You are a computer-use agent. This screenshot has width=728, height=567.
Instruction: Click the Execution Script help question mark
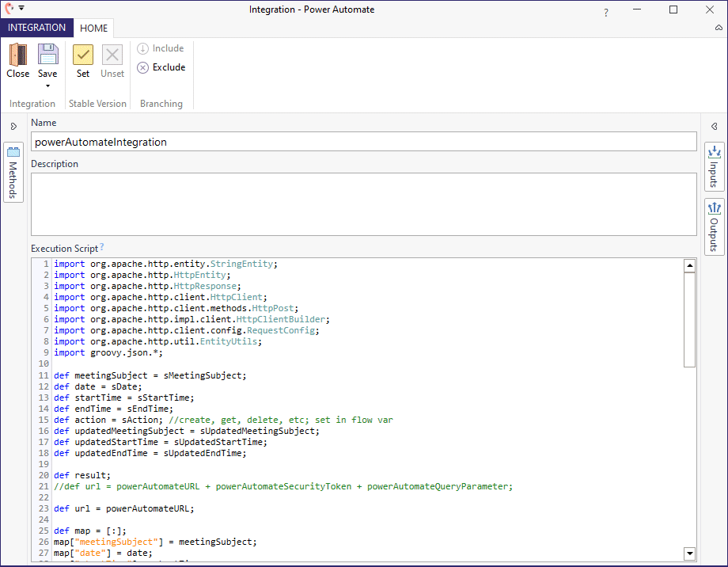101,246
